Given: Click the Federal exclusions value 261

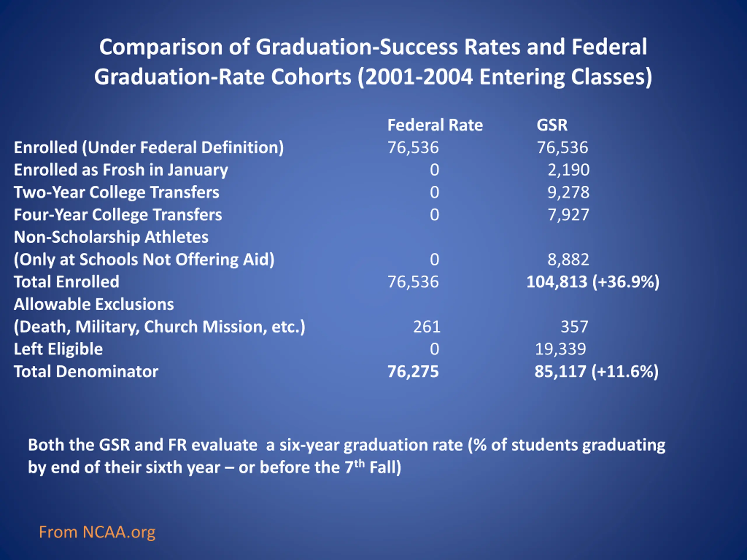Looking at the screenshot, I should (427, 326).
